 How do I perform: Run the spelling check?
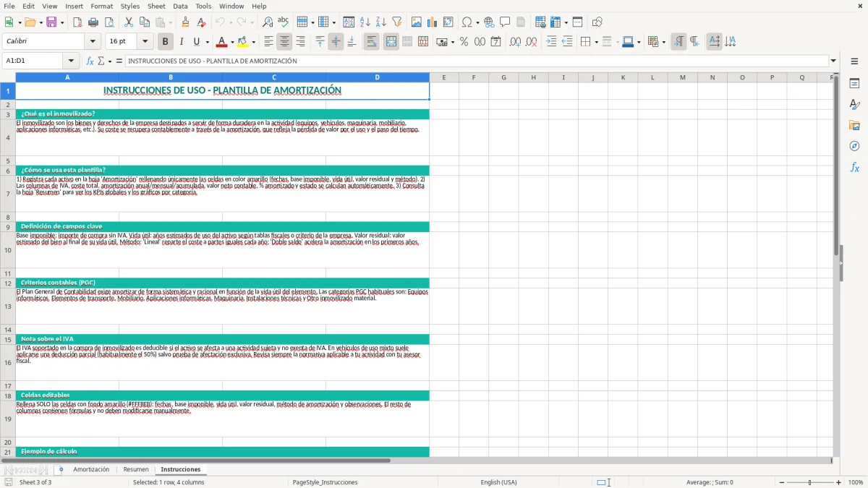[x=284, y=22]
